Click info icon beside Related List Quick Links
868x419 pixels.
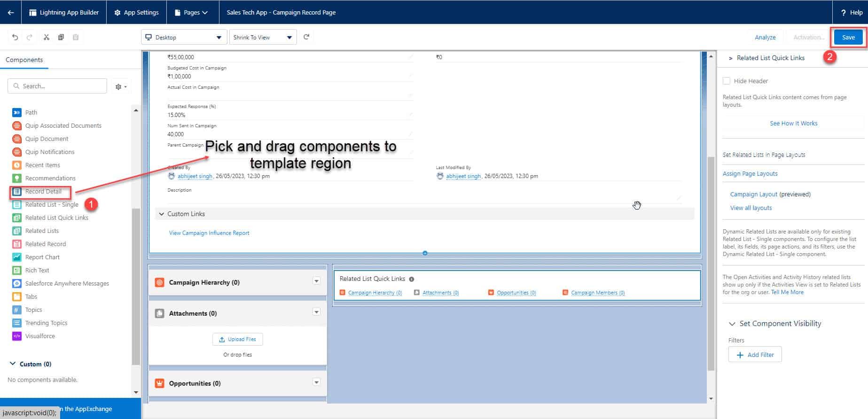click(x=412, y=279)
